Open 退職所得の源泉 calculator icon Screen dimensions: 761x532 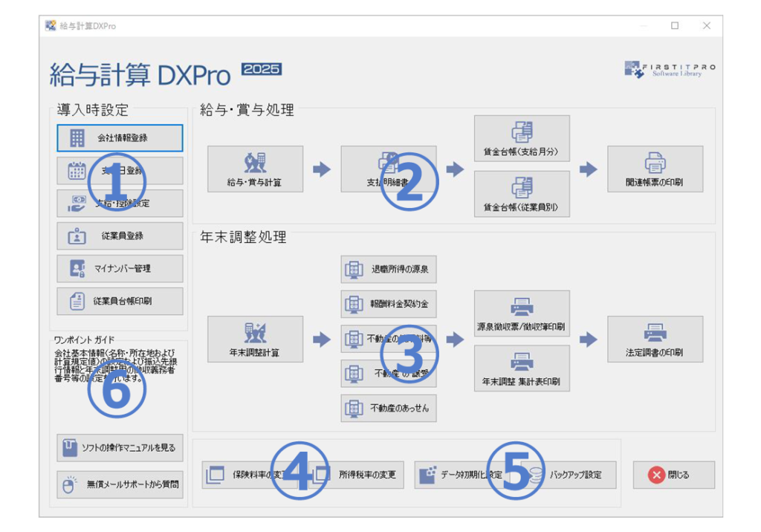tap(353, 270)
